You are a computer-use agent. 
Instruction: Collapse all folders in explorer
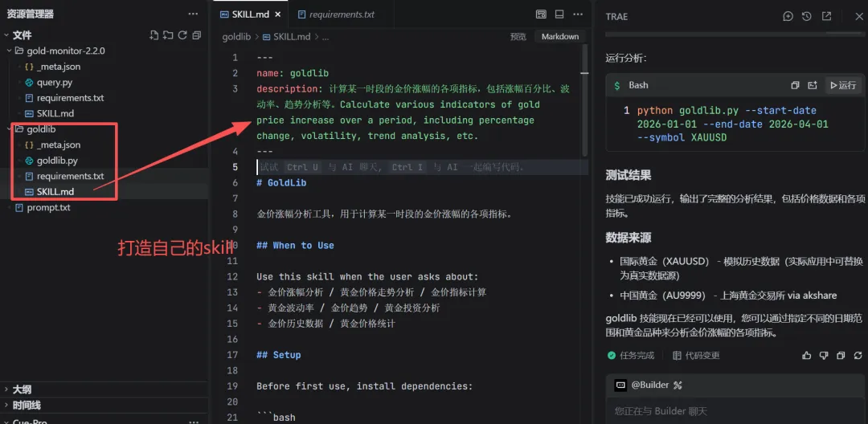pyautogui.click(x=197, y=35)
